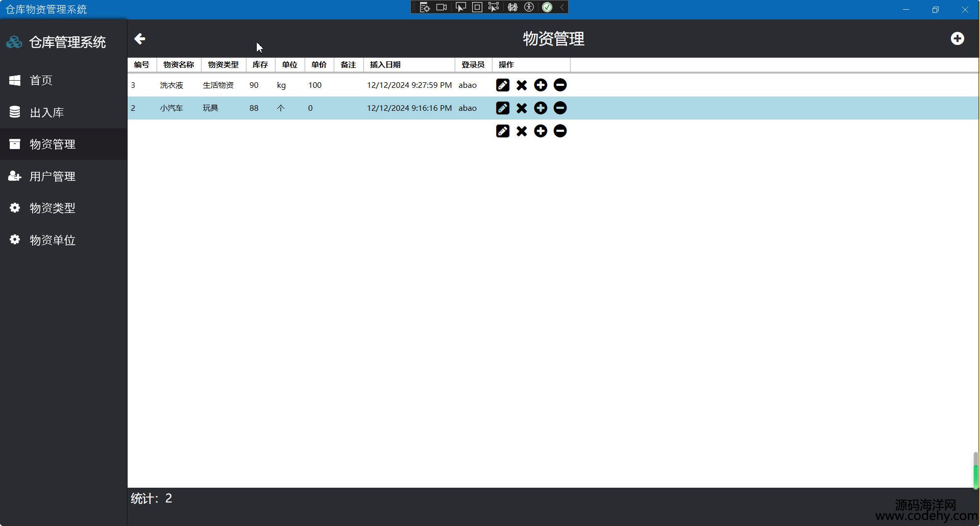Click the stock value 90
The image size is (980, 526).
pyautogui.click(x=254, y=85)
